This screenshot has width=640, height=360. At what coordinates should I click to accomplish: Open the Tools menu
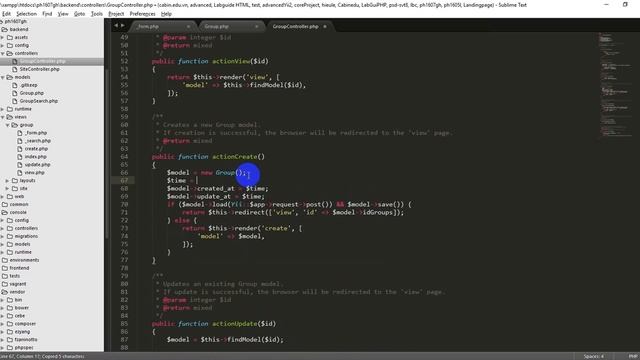(97, 13)
